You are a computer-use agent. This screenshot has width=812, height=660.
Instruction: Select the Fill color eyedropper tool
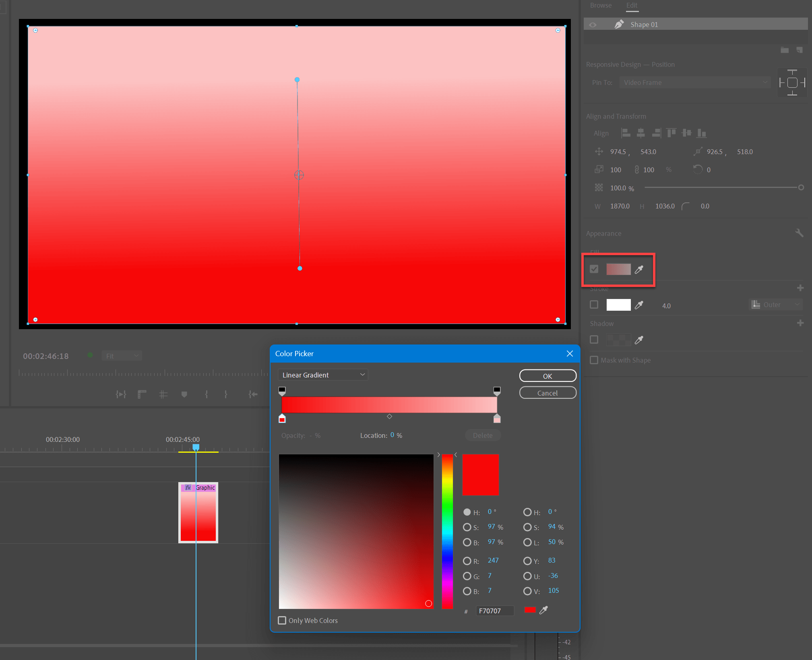pos(639,269)
